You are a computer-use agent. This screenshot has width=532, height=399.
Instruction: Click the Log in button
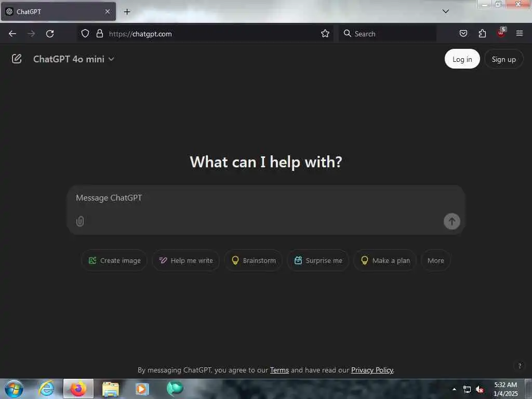pos(462,59)
